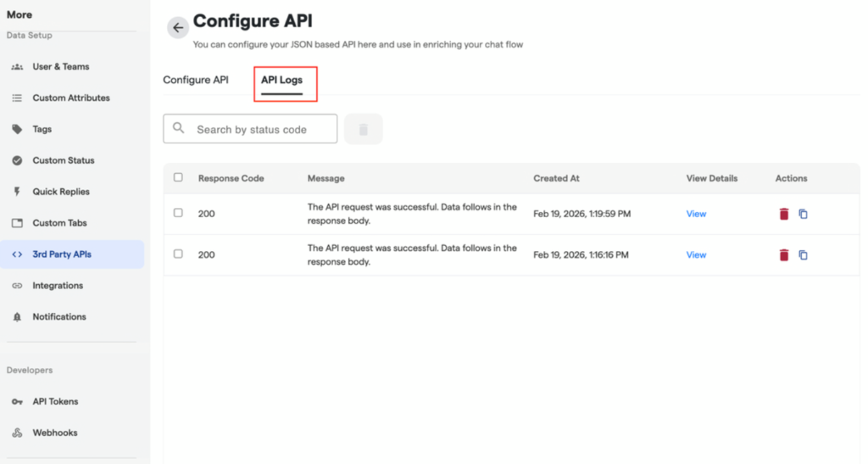Viewport: 868px width, 464px height.
Task: Click the bulk delete trash button
Action: (363, 129)
